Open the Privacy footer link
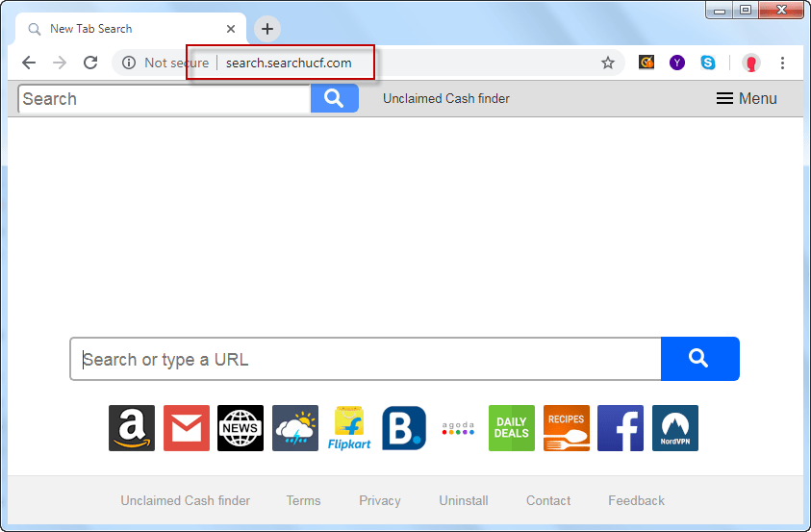Screen dimensions: 811x532 click(380, 500)
